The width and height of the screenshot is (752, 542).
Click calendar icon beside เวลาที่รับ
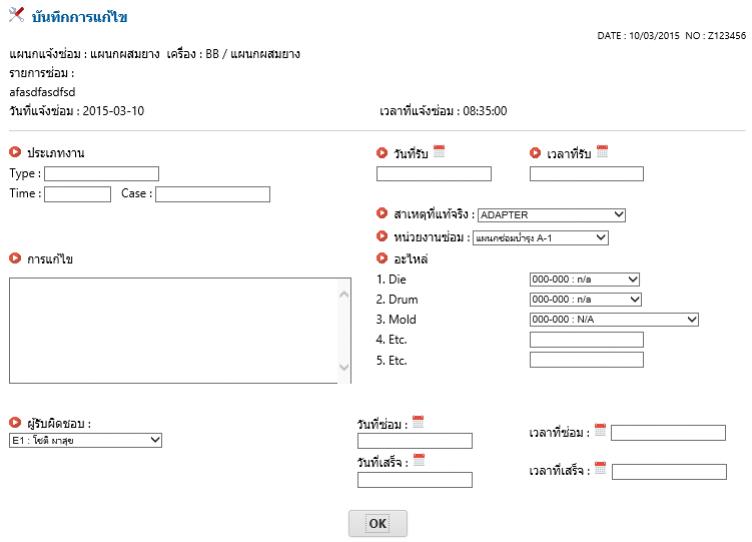602,152
